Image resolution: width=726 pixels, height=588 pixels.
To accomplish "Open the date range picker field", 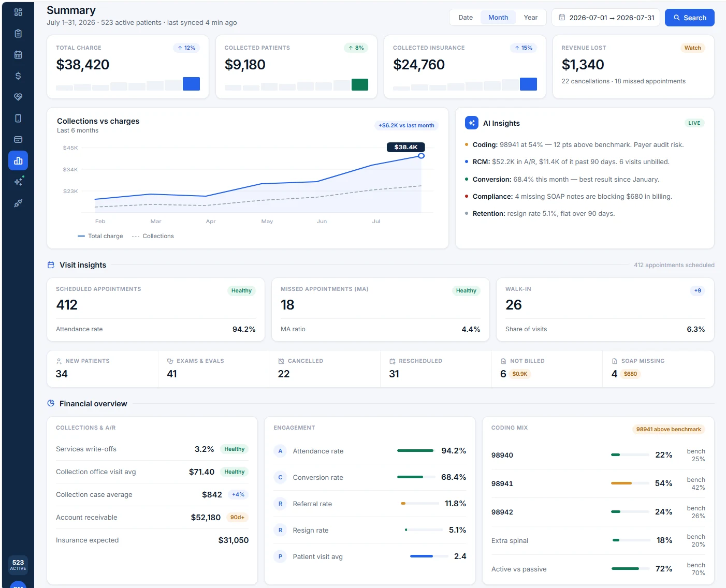I will 606,18.
